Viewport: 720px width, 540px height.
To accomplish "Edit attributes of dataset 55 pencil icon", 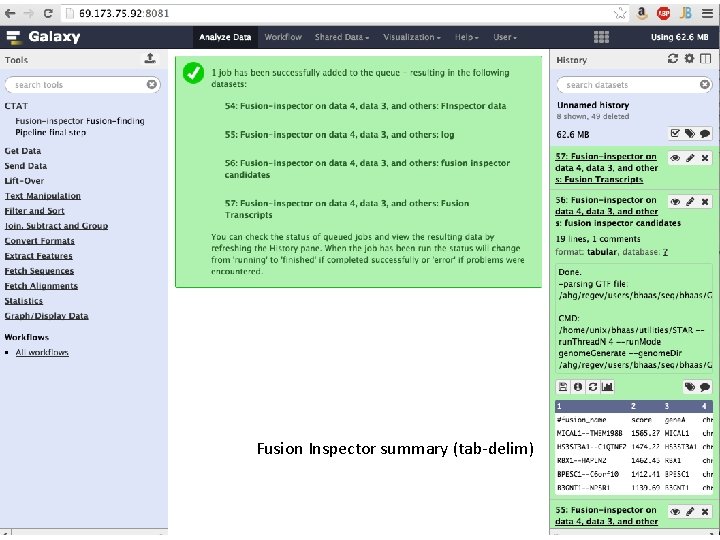I will point(690,512).
